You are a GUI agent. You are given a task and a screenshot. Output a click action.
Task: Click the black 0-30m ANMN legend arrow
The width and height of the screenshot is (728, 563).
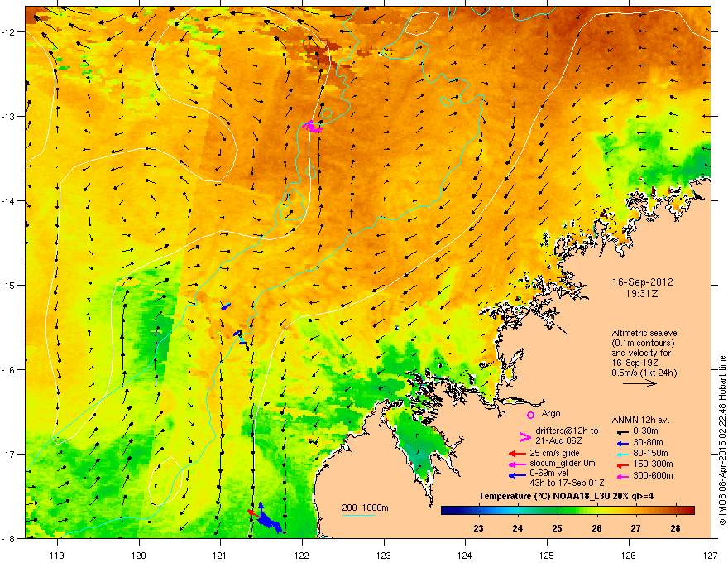tap(622, 431)
